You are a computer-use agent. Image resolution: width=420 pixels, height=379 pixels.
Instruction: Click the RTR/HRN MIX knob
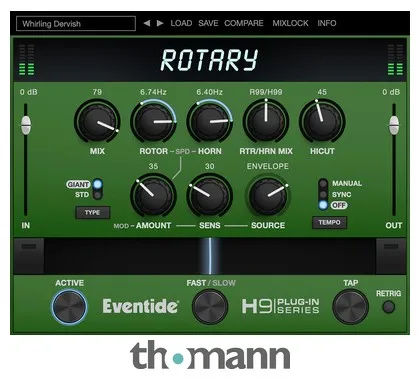[x=266, y=122]
